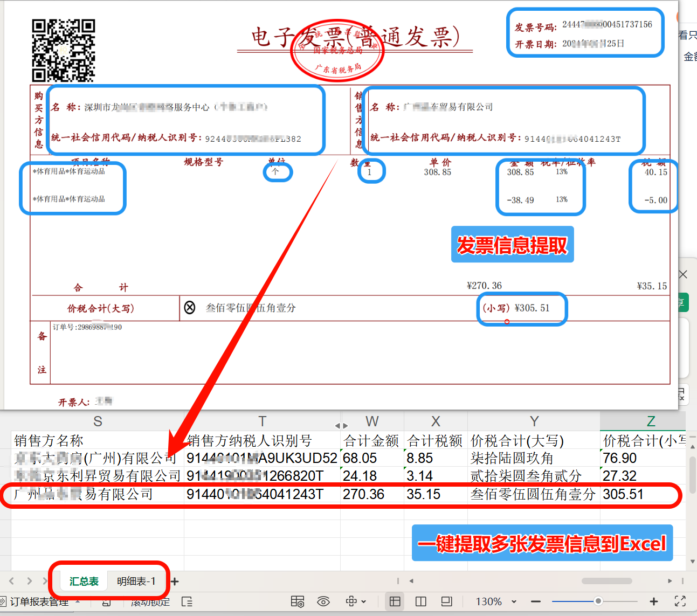Image resolution: width=697 pixels, height=616 pixels.
Task: Zoom in with the plus icon
Action: click(x=654, y=601)
